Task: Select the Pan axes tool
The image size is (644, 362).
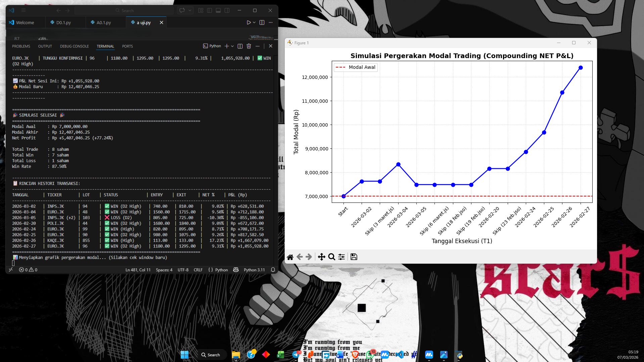Action: pyautogui.click(x=321, y=257)
